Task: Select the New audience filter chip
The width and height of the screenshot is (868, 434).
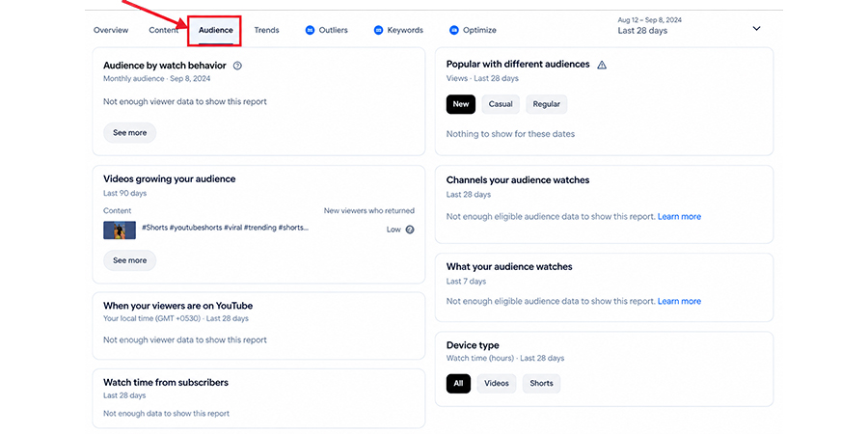Action: [x=461, y=104]
